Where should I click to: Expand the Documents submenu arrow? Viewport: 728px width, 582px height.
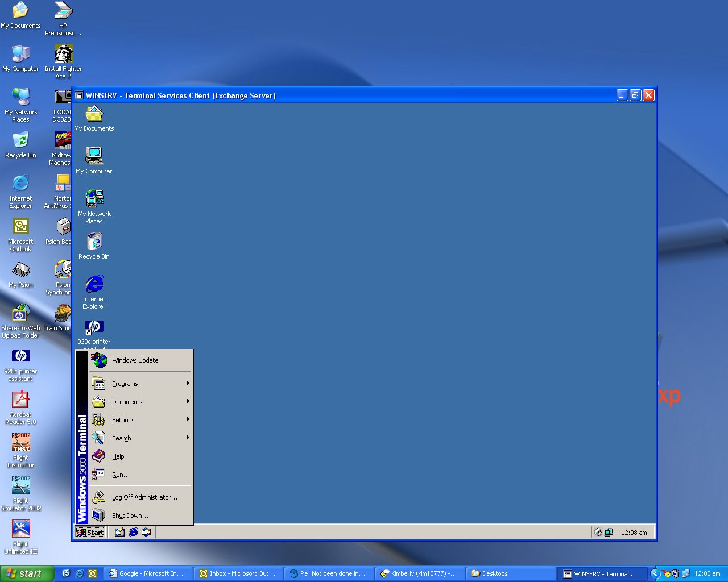click(x=188, y=401)
